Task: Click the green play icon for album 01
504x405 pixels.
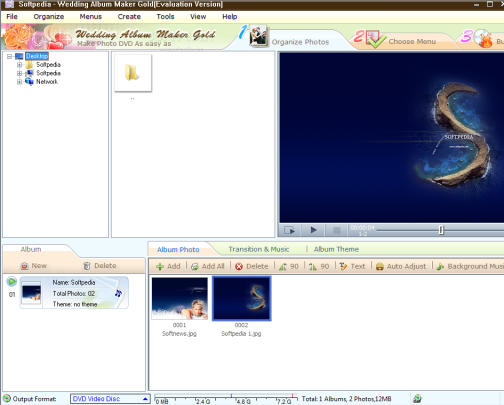Action: [x=12, y=282]
